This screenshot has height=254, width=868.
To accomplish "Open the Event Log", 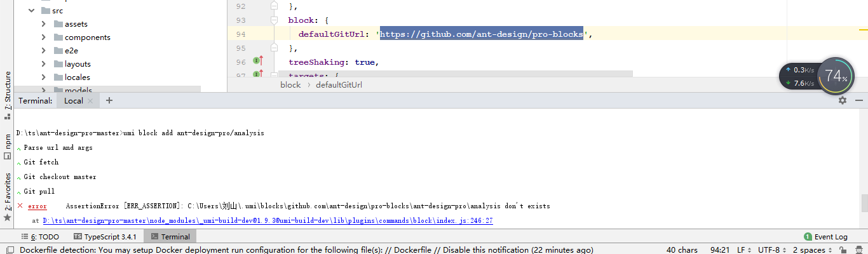I will 826,237.
